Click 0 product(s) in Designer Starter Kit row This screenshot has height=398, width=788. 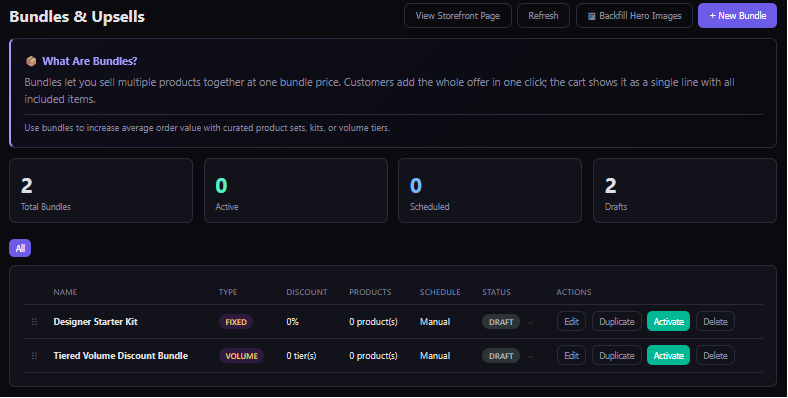coord(373,322)
